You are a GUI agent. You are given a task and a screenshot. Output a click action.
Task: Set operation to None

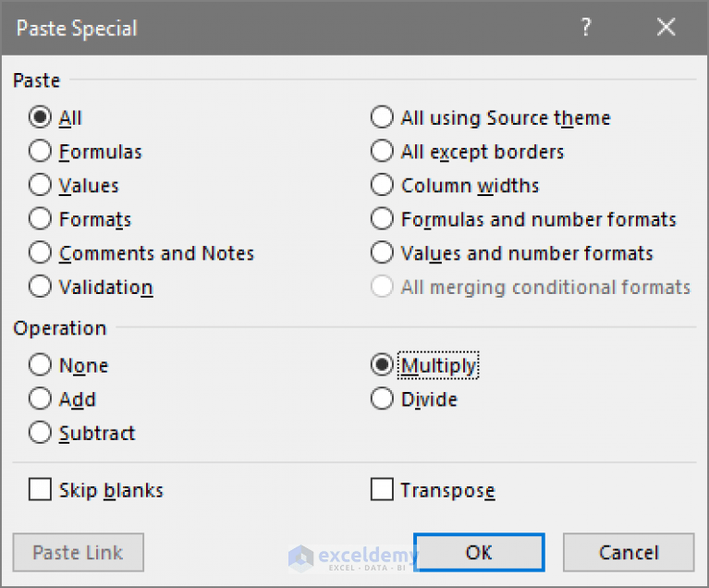pyautogui.click(x=40, y=365)
